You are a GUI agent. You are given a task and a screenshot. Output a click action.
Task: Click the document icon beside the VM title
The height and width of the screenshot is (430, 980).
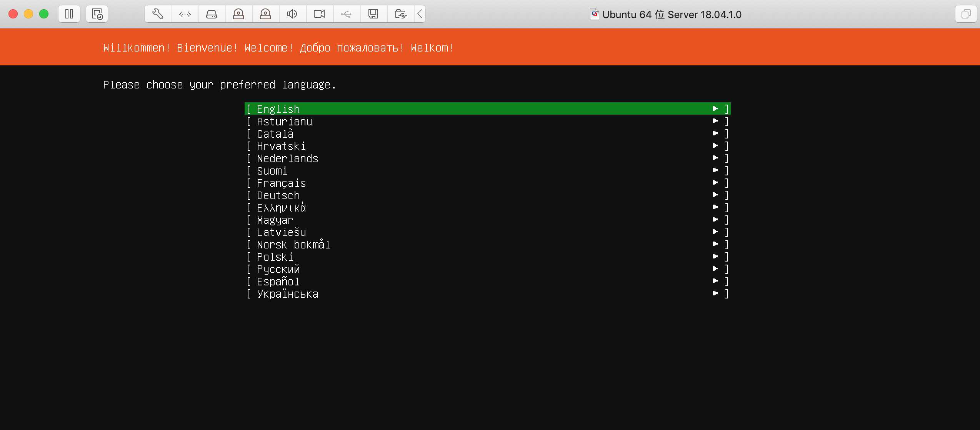(x=595, y=14)
